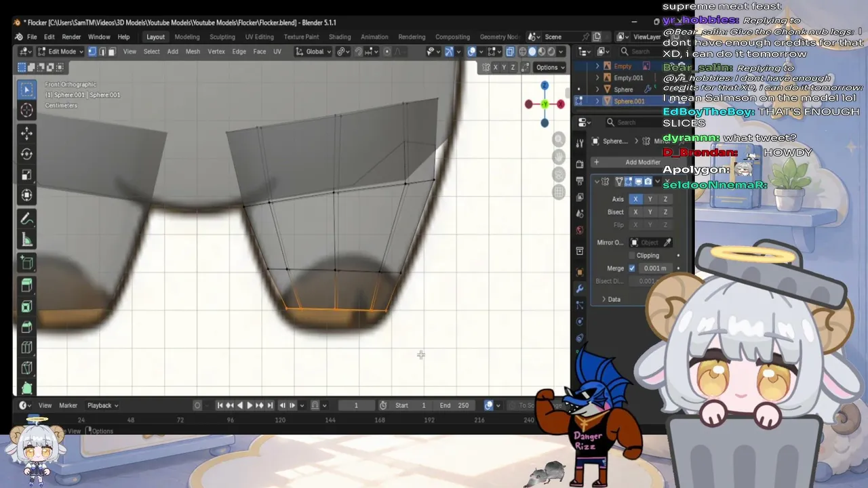
Task: Select the Select Box tool
Action: point(26,89)
